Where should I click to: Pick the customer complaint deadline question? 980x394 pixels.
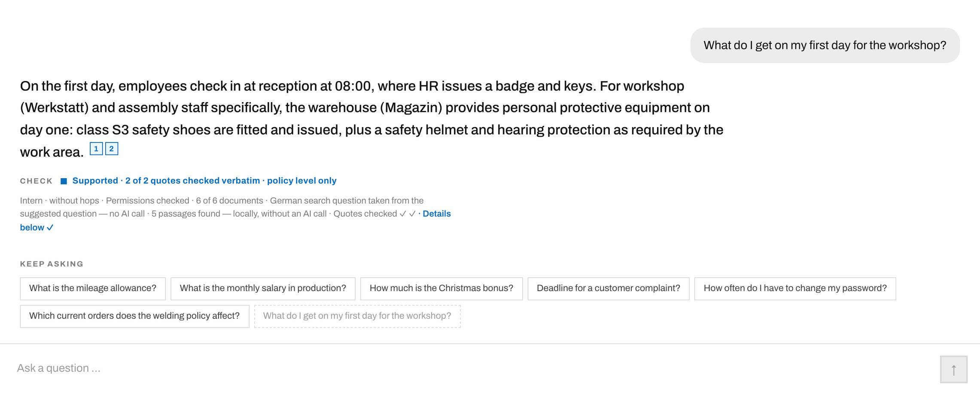(x=609, y=288)
